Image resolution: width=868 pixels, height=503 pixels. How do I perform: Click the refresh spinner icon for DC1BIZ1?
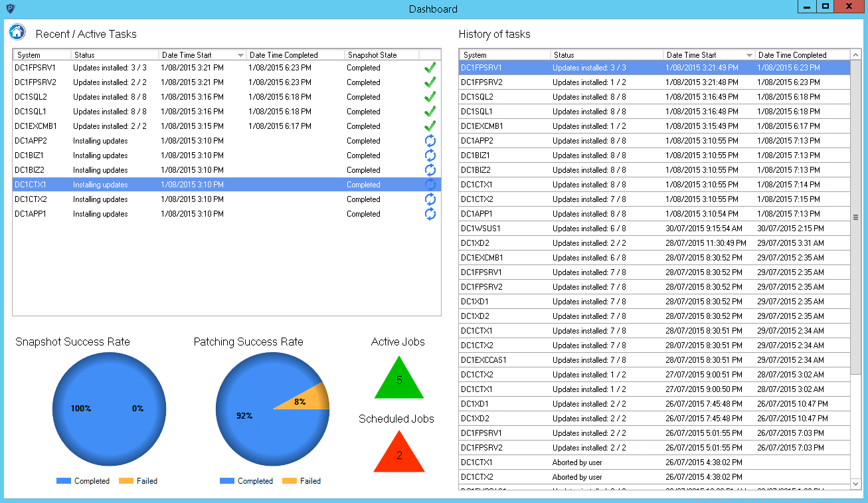coord(430,155)
